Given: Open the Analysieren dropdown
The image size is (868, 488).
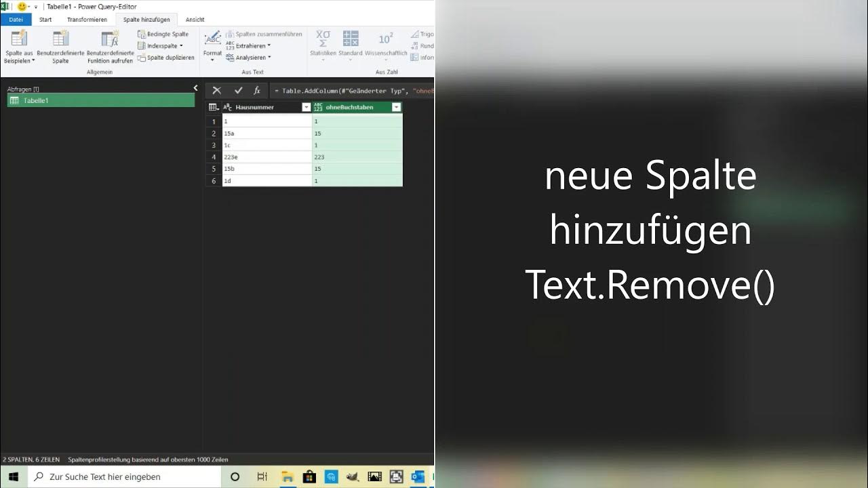Looking at the screenshot, I should point(248,58).
